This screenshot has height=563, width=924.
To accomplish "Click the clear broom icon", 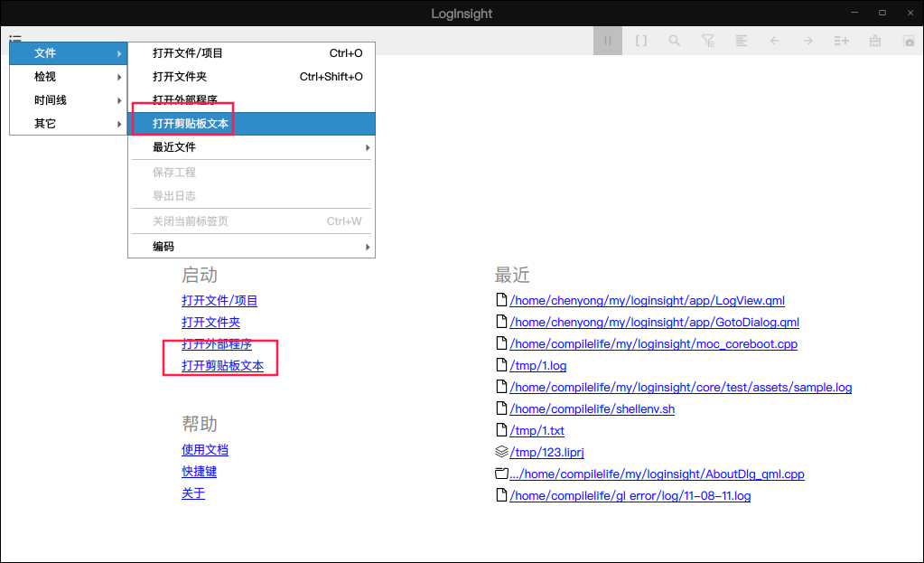I will (875, 41).
